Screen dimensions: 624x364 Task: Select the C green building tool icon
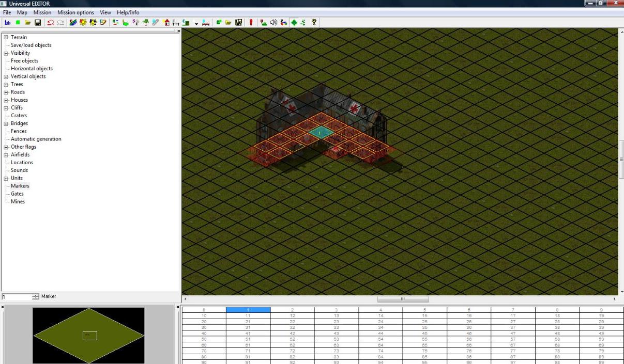click(x=186, y=22)
